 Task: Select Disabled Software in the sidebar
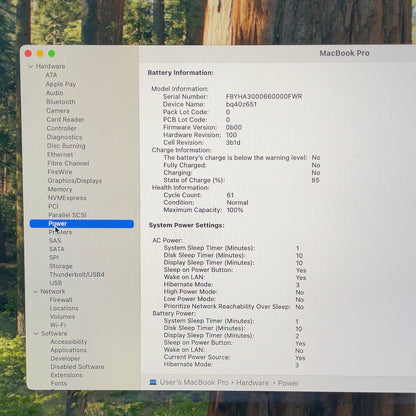point(77,367)
